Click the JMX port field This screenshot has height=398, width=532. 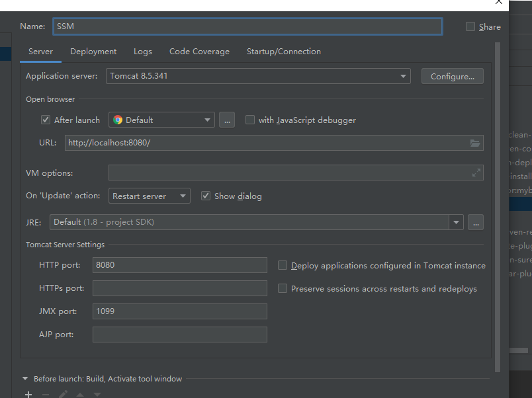(x=180, y=311)
